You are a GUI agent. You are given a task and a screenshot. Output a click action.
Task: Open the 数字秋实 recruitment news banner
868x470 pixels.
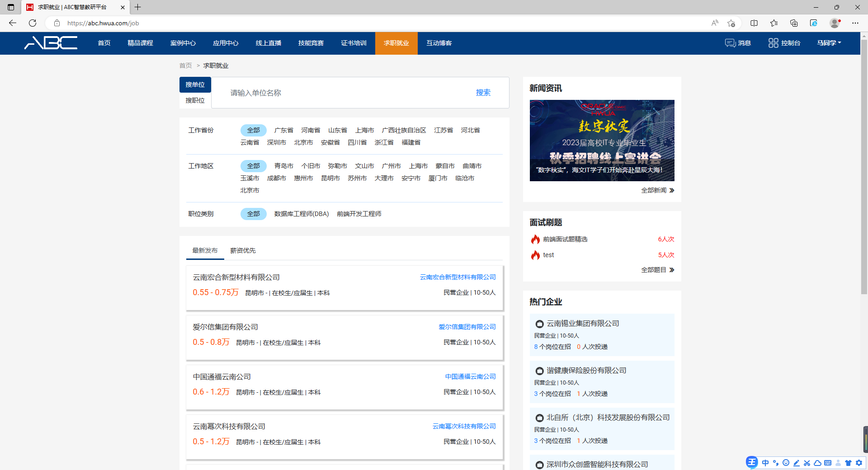point(602,141)
